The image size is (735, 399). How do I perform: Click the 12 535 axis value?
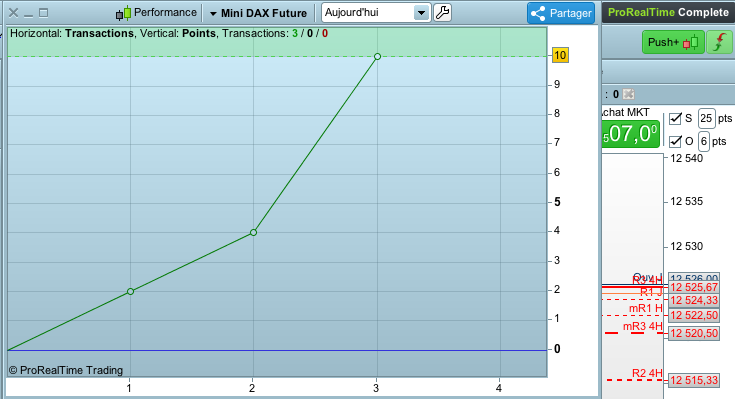coord(686,202)
